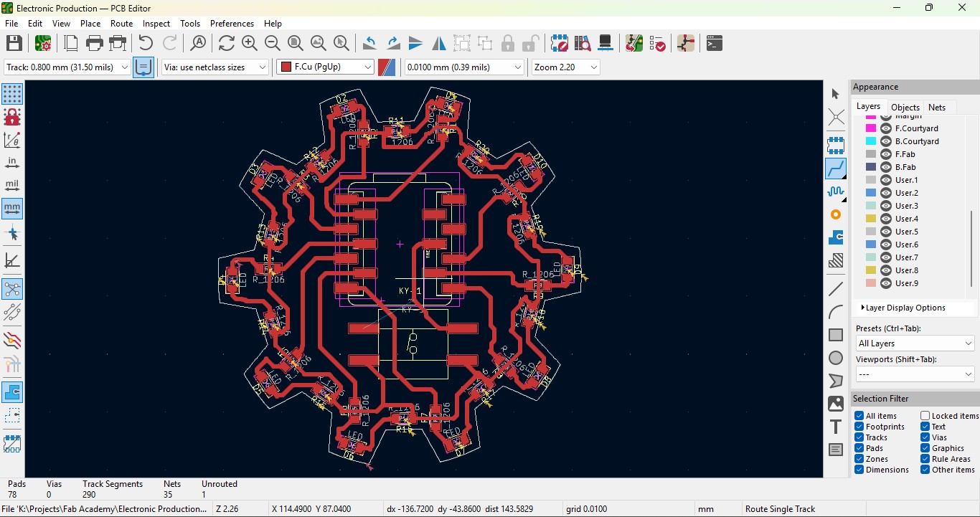Toggle B.Courtyard layer visibility
This screenshot has width=980, height=517.
pos(886,141)
